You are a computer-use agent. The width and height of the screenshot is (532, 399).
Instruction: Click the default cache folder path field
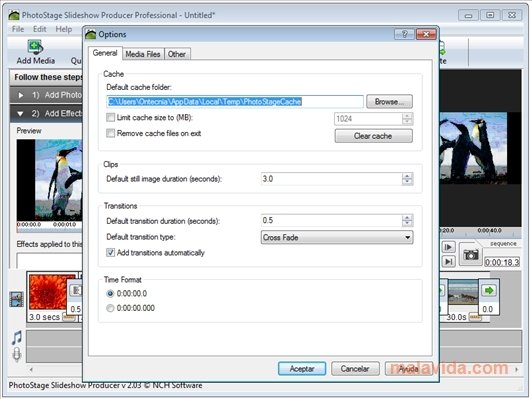(235, 101)
